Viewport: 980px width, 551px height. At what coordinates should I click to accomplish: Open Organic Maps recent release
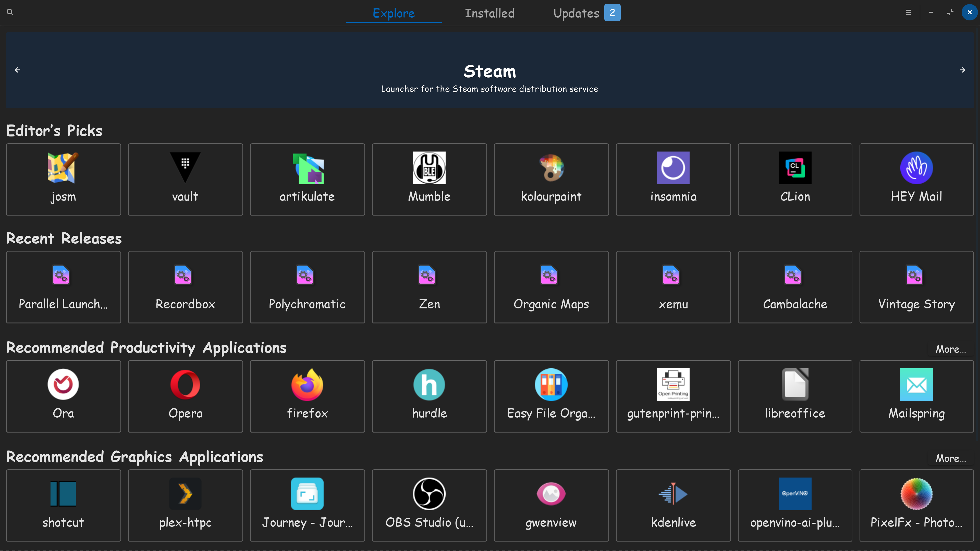[551, 287]
